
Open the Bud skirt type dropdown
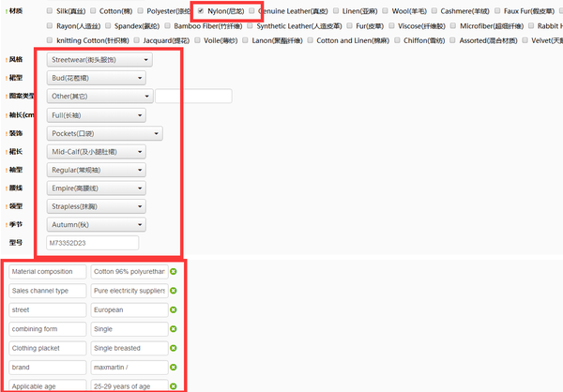click(x=97, y=78)
